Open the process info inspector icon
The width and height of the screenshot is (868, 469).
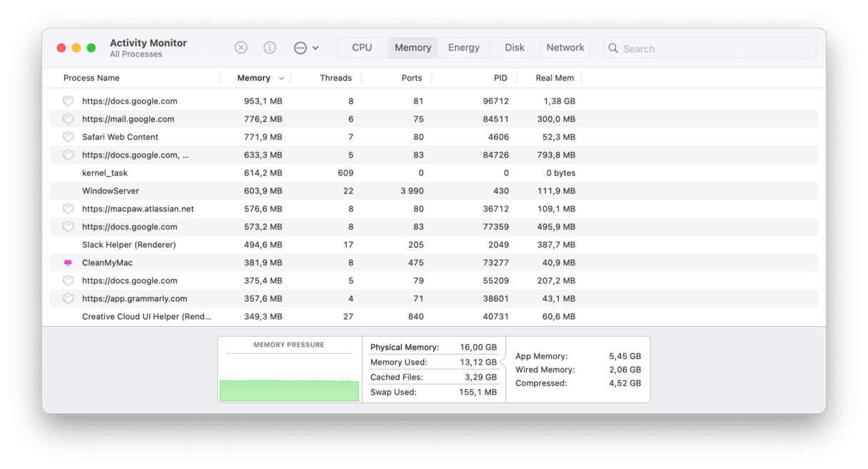pyautogui.click(x=270, y=48)
